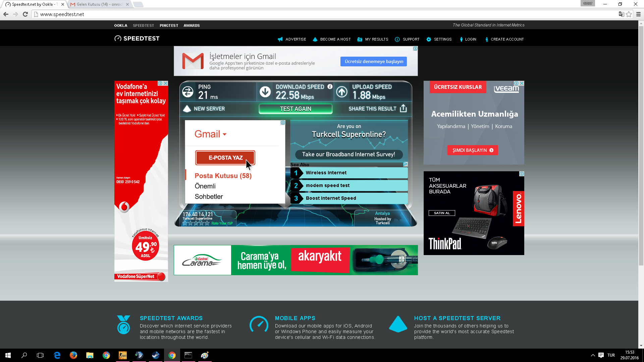
Task: Close the Vodafone ad
Action: click(x=165, y=83)
